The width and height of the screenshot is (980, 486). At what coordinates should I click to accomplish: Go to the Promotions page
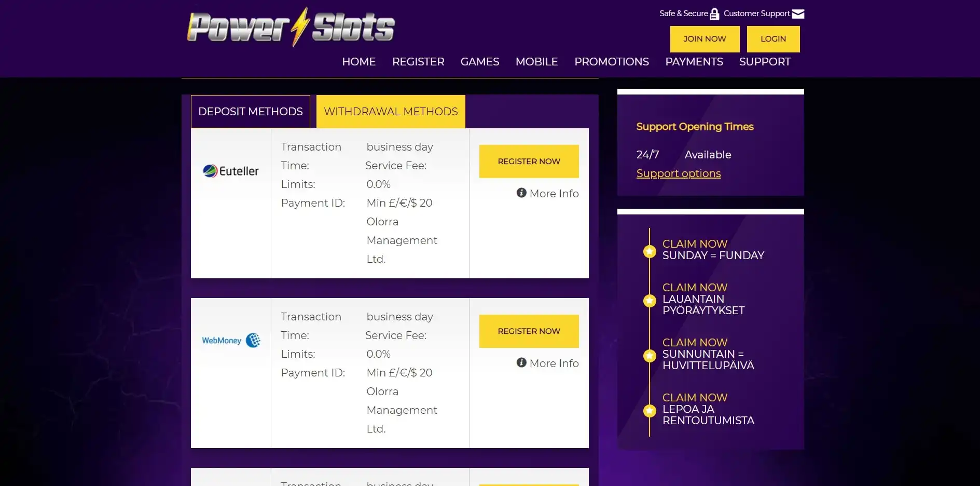(x=611, y=62)
